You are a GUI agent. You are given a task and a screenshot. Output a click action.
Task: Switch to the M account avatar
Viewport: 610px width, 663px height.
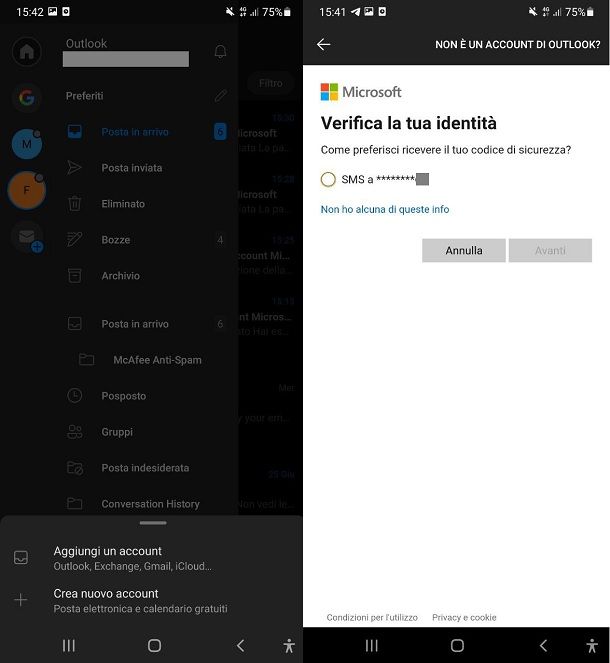pyautogui.click(x=27, y=144)
